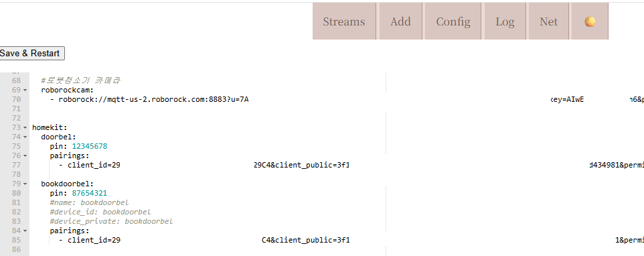Click the pairings: key on line 76
Image resolution: width=644 pixels, height=256 pixels.
point(70,155)
